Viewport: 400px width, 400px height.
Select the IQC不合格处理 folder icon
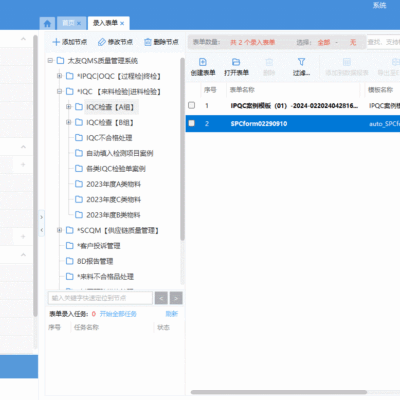click(x=79, y=138)
